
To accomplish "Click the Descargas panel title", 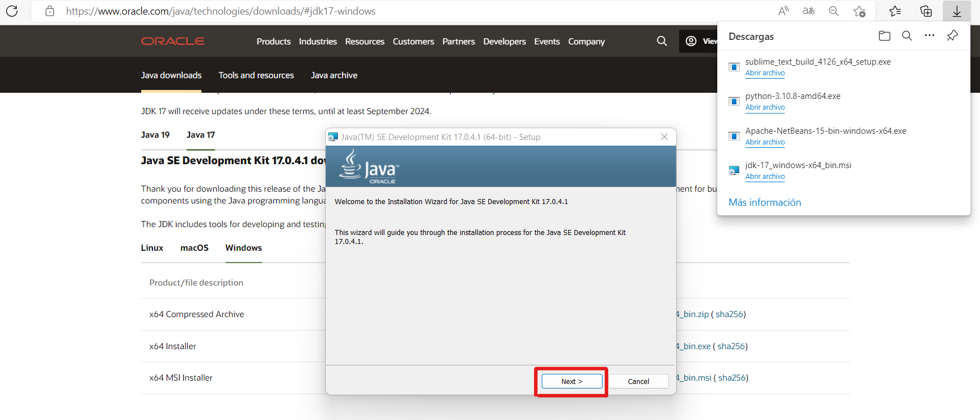I will (x=751, y=37).
